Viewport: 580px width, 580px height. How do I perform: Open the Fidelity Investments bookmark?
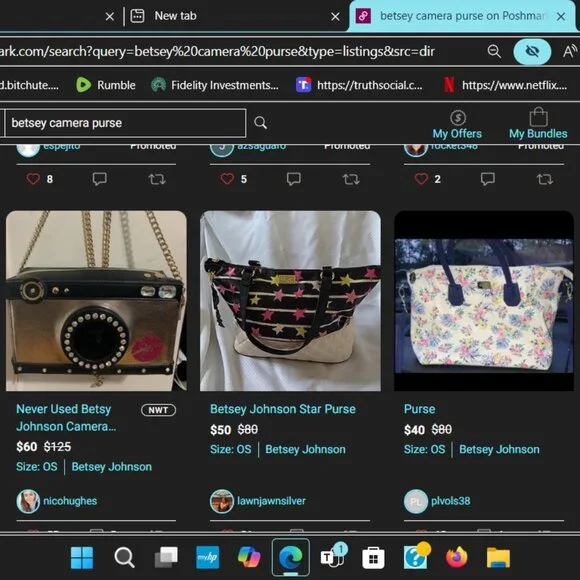point(215,85)
